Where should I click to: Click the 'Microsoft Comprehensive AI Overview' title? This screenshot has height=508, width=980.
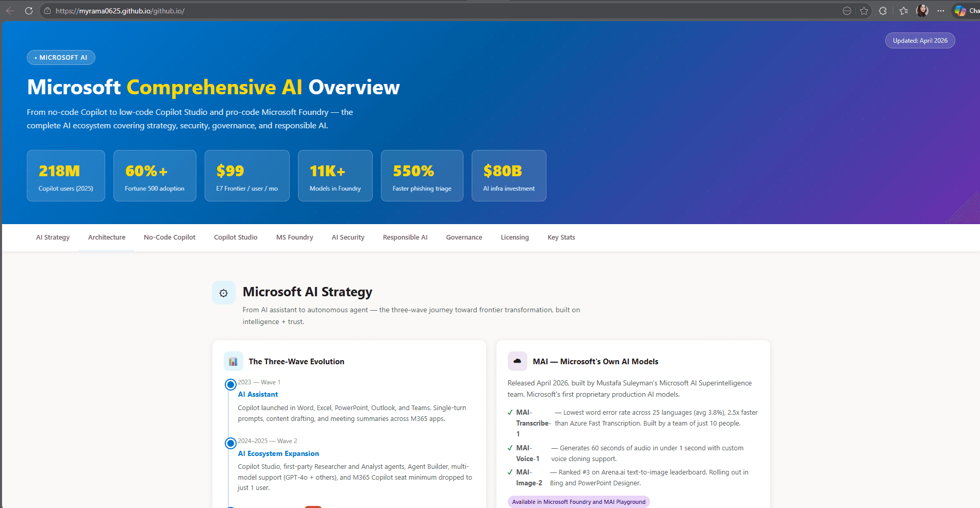click(x=213, y=88)
